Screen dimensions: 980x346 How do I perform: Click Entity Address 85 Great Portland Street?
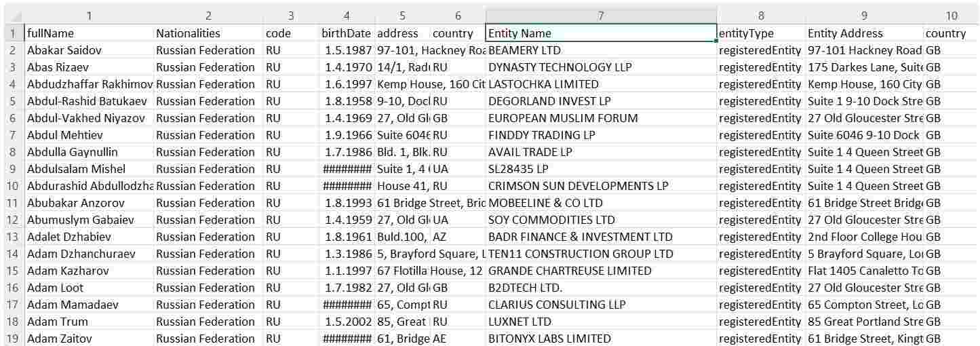pyautogui.click(x=864, y=322)
